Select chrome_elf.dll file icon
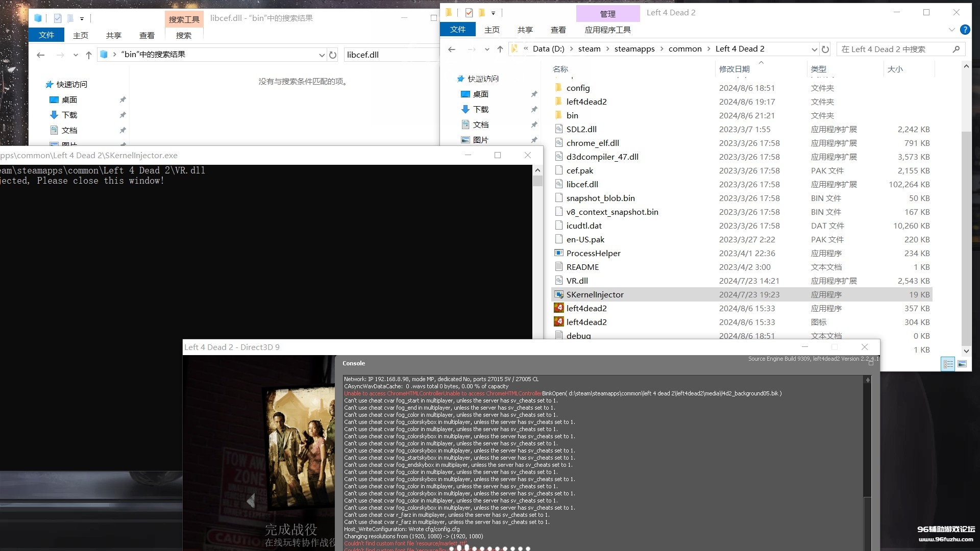The height and width of the screenshot is (551, 980). [559, 143]
